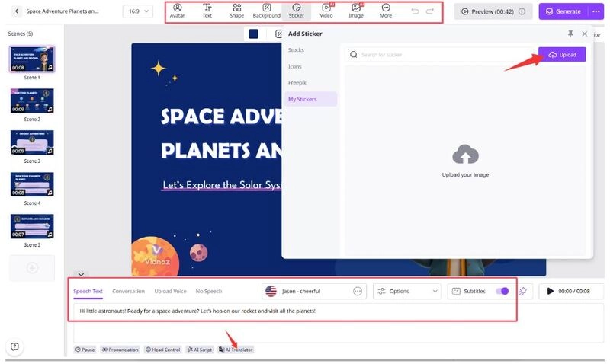
Task: Open the help chat icon
Action: tap(14, 346)
